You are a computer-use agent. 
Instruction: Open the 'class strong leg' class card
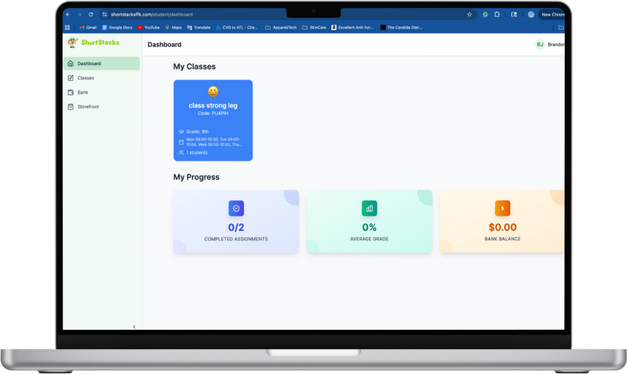213,120
